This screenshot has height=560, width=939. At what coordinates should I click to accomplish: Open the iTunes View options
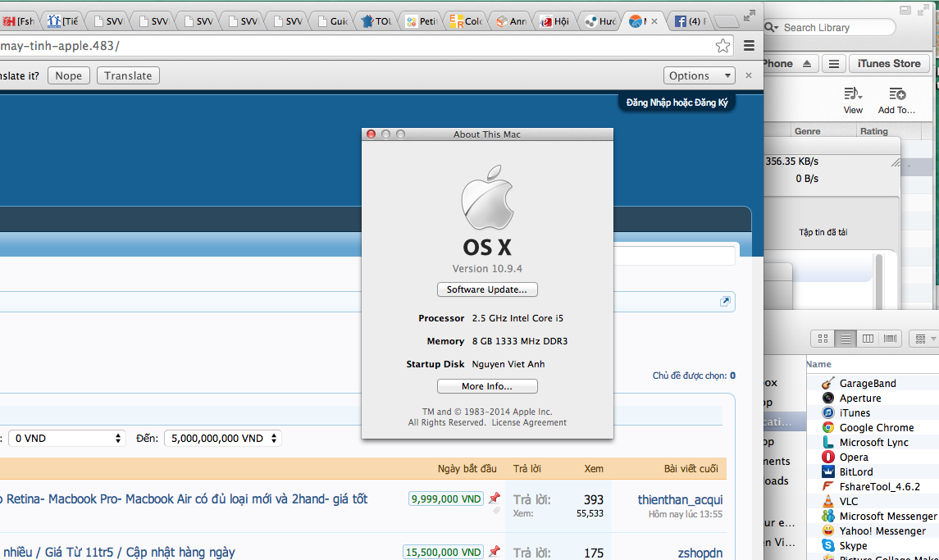(x=853, y=100)
